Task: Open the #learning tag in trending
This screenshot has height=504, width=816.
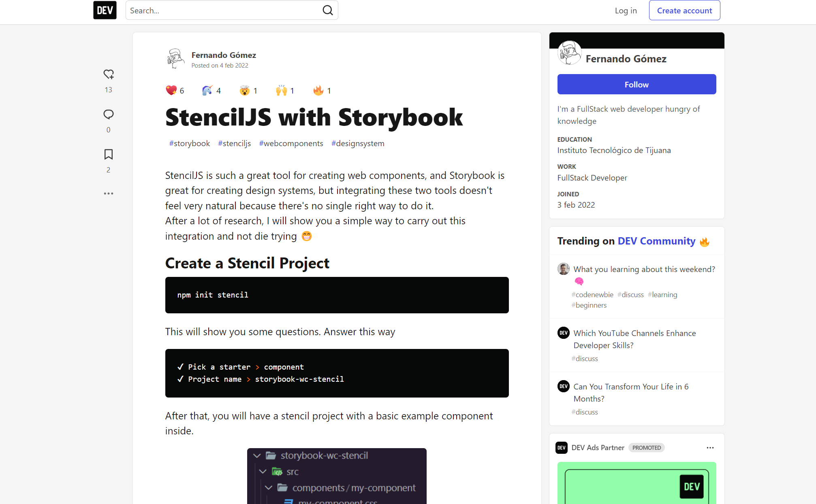Action: point(662,295)
